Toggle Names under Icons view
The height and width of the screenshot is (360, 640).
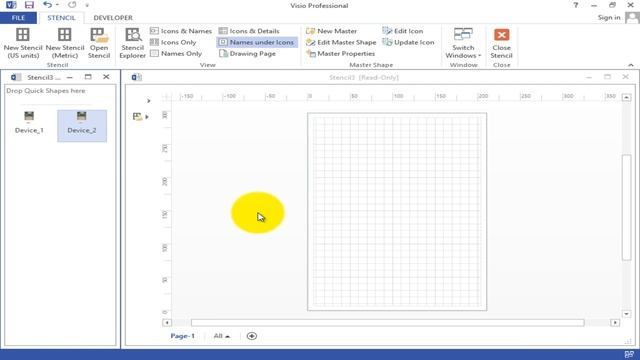(x=257, y=42)
